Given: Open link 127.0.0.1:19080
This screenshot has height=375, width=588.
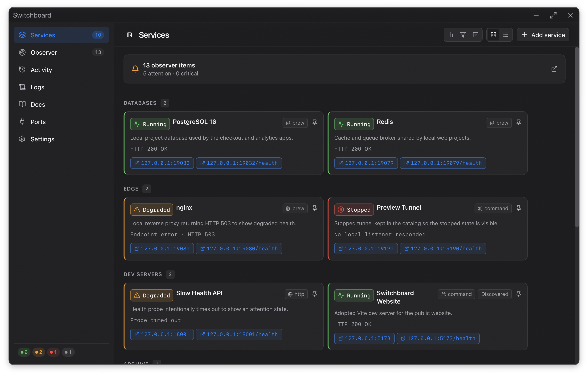Looking at the screenshot, I should 162,249.
